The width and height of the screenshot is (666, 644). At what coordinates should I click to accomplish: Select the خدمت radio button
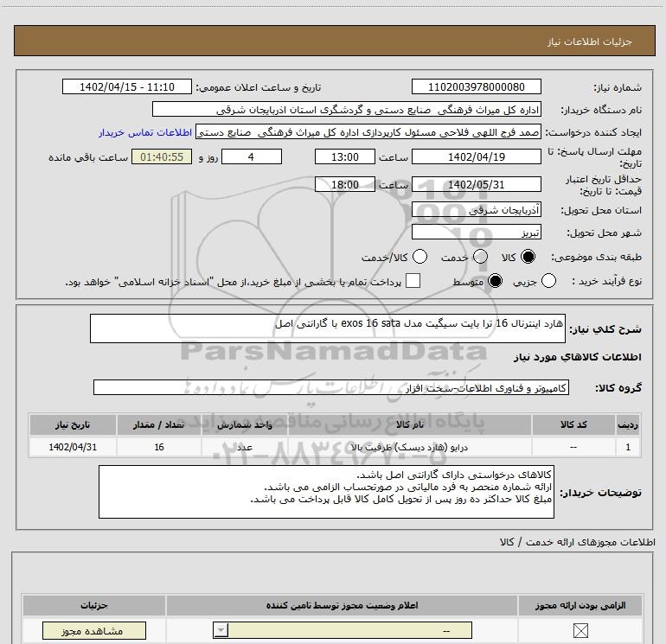point(480,257)
